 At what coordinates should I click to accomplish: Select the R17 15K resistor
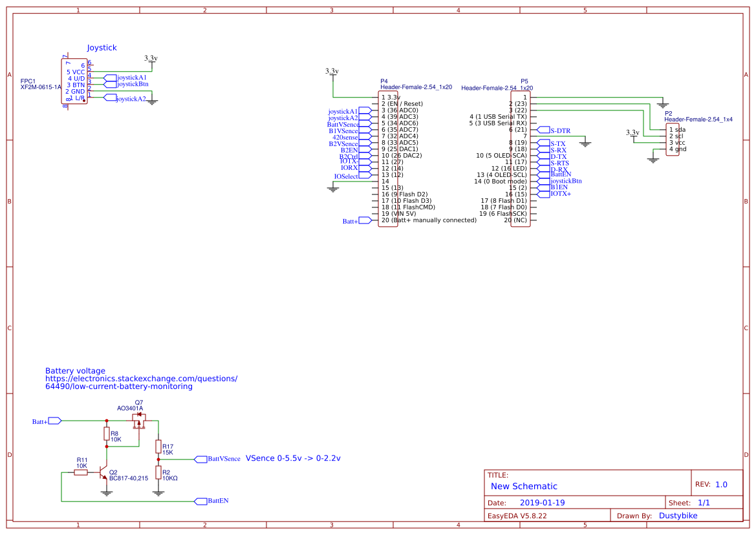point(158,446)
